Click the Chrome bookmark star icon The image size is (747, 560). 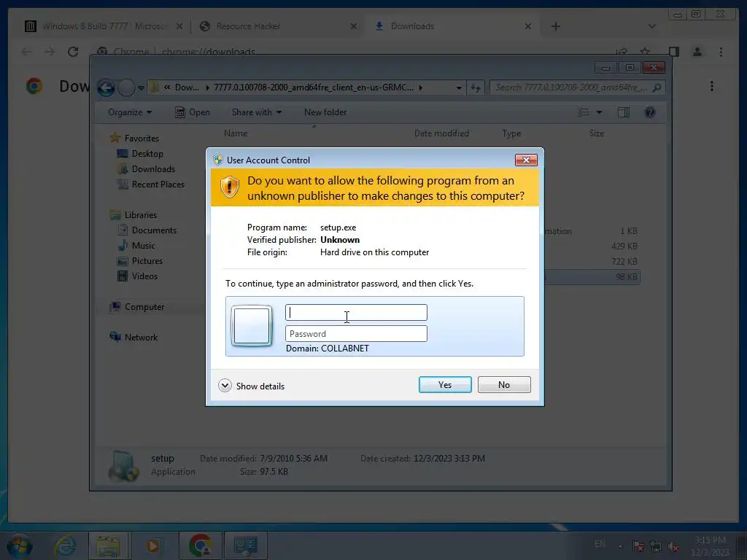(x=645, y=52)
